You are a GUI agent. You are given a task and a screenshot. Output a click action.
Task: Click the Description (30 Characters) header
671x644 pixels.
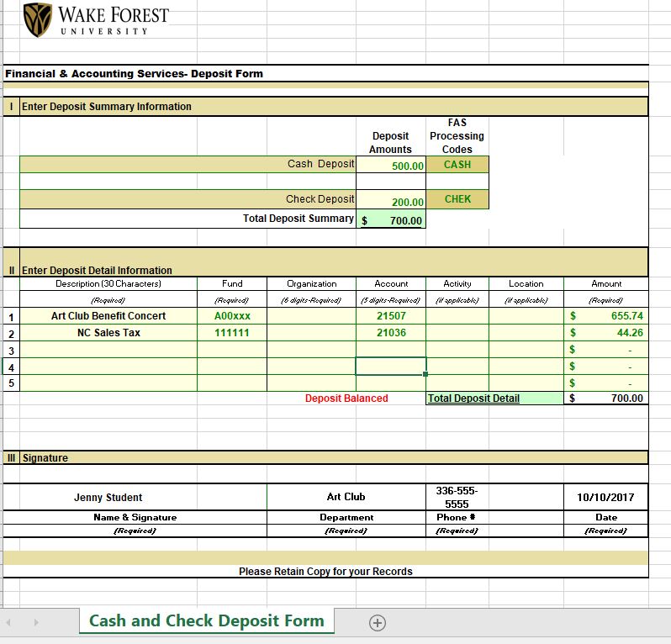coord(108,283)
